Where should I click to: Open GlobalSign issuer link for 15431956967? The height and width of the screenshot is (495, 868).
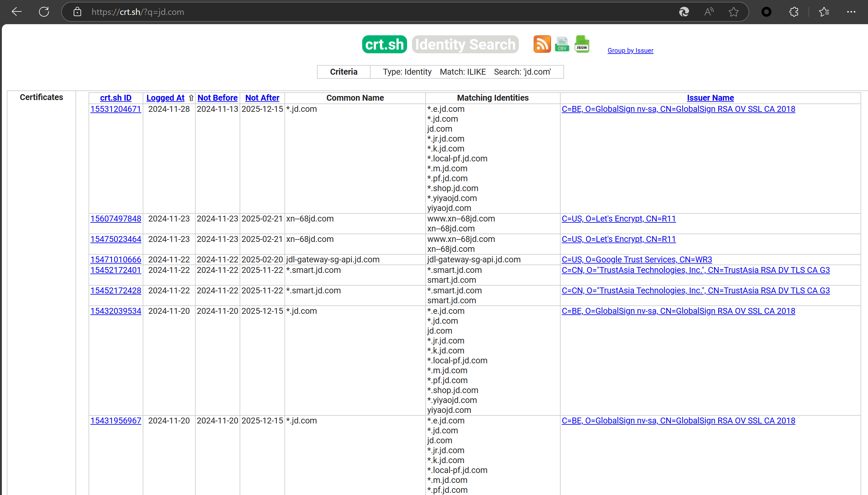678,421
